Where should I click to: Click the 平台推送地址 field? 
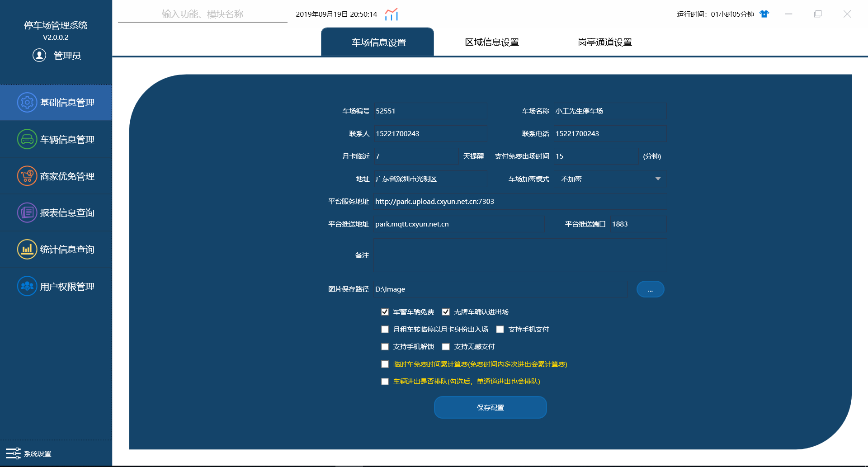pos(459,224)
